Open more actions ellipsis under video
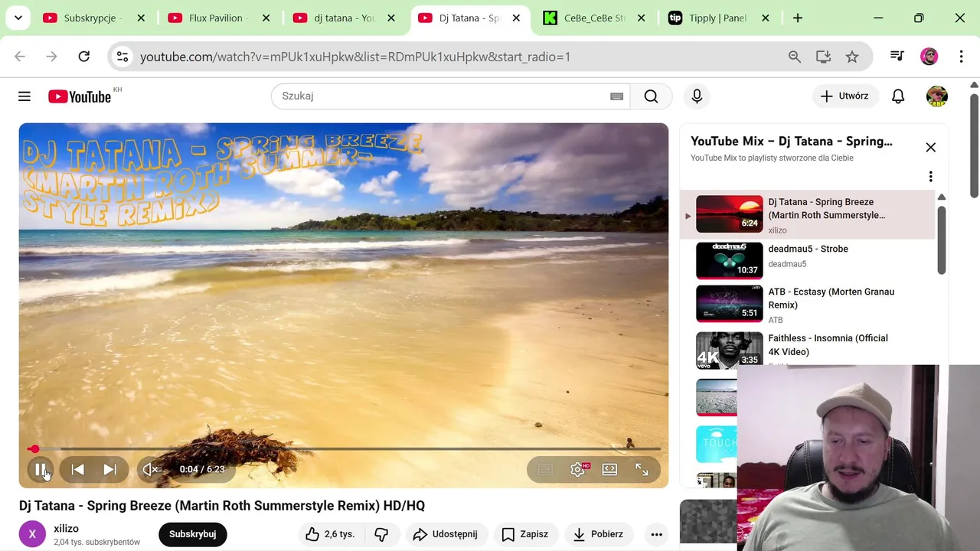The image size is (980, 551). [656, 534]
